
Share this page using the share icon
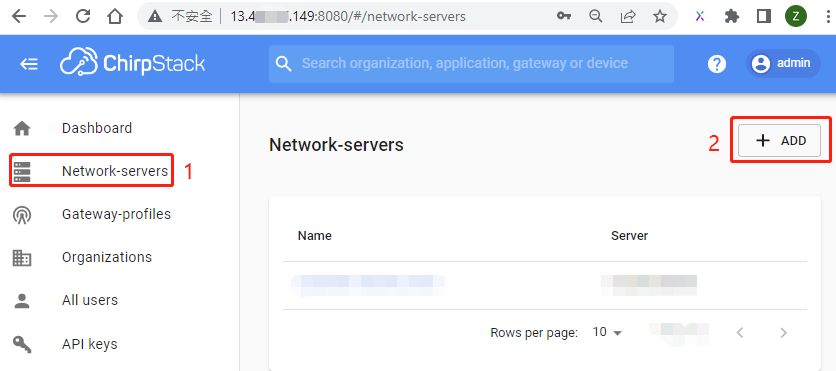click(628, 17)
